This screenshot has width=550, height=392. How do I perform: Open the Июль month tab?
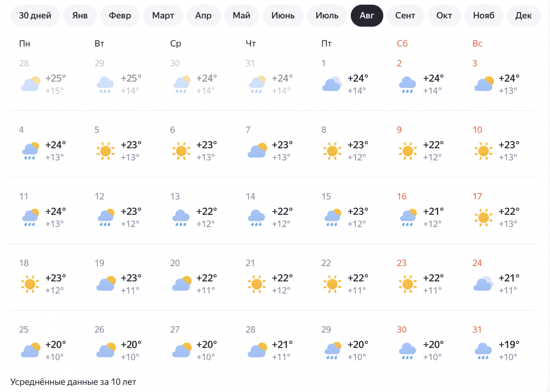(327, 16)
